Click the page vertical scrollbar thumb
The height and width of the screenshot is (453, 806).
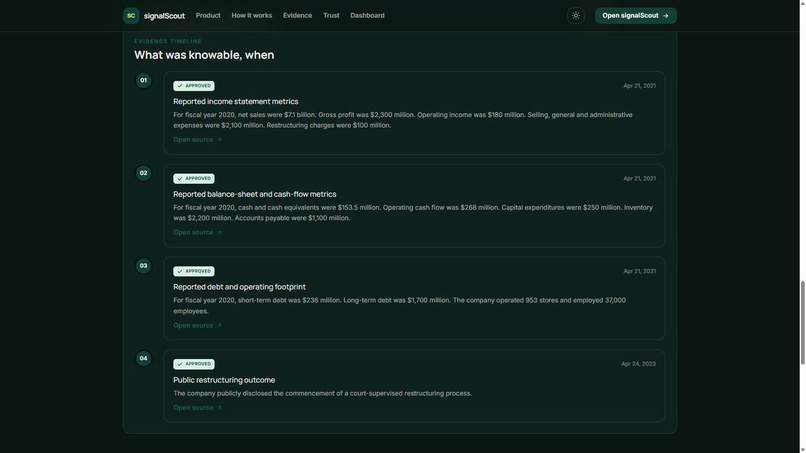[802, 323]
